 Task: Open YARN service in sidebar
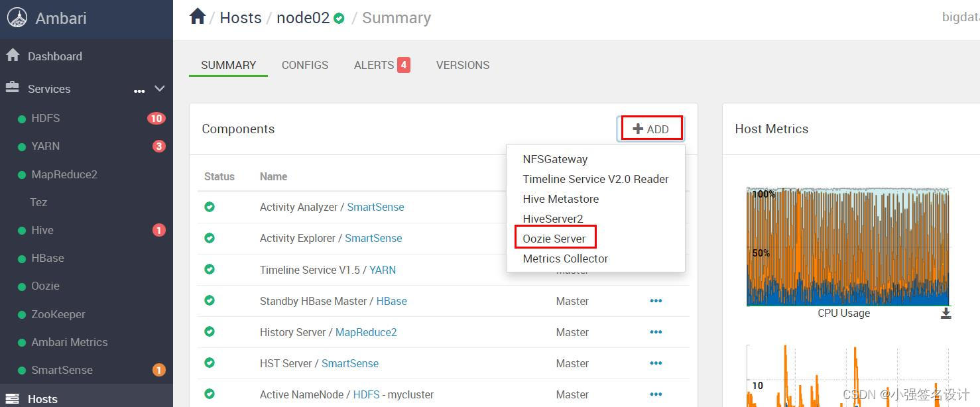pos(46,146)
